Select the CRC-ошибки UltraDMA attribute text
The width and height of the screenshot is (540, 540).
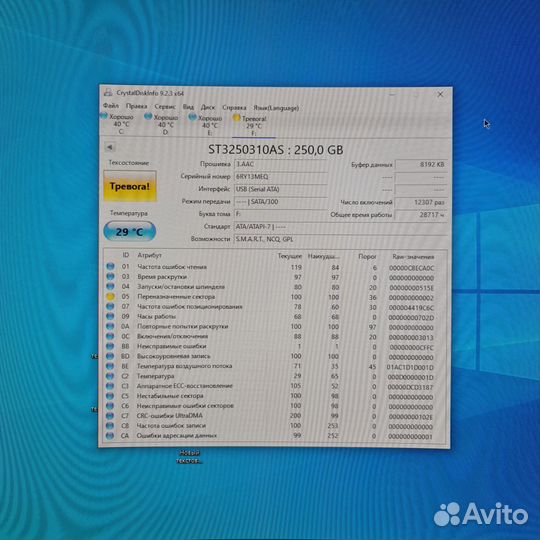[x=169, y=416]
